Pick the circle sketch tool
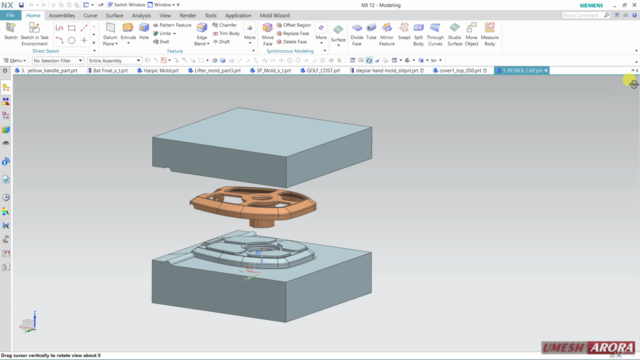 [71, 40]
